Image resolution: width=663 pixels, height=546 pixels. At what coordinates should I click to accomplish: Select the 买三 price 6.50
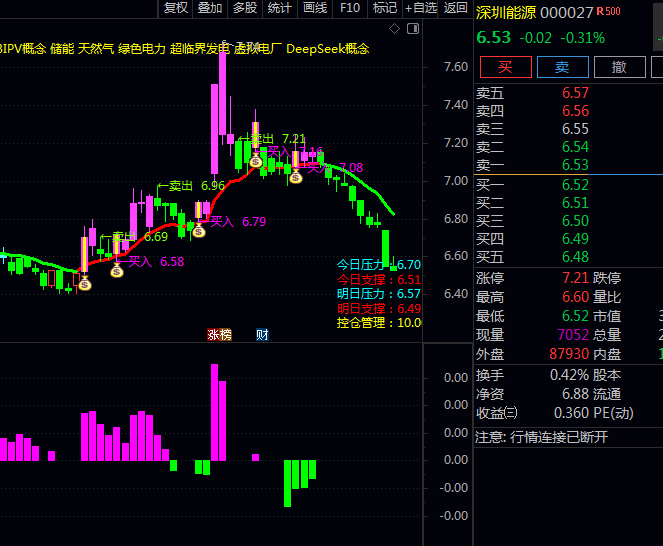click(575, 221)
